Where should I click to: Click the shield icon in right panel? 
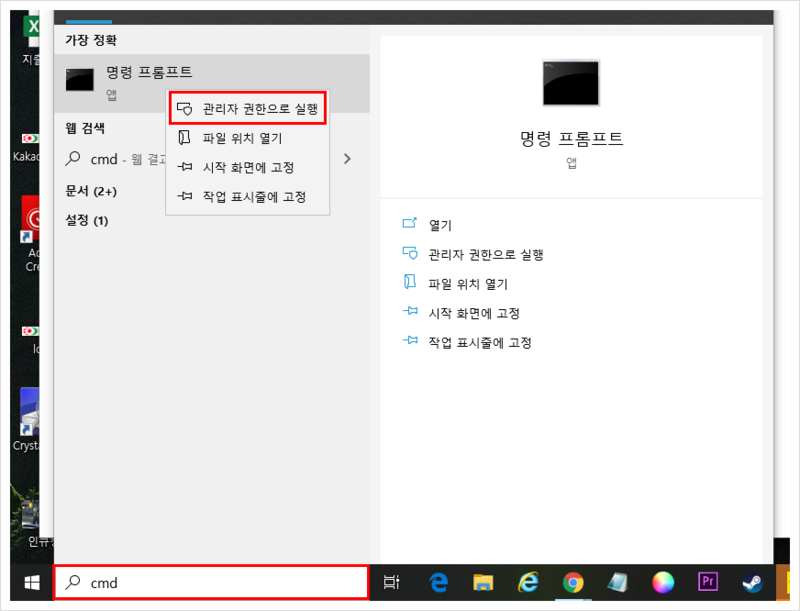(x=410, y=253)
